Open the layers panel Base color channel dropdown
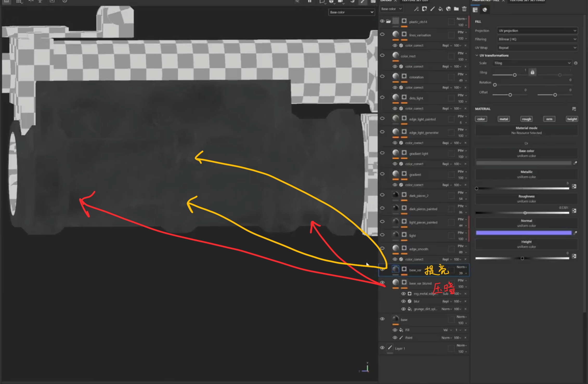The width and height of the screenshot is (588, 384). tap(392, 9)
